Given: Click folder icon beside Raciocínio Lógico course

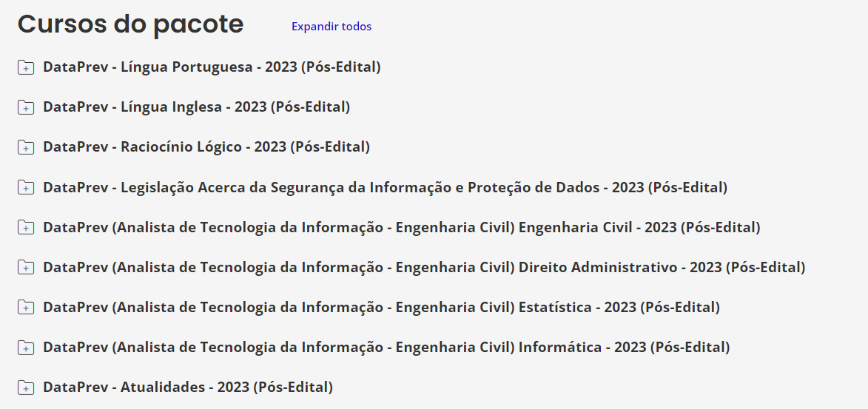Looking at the screenshot, I should 26,147.
